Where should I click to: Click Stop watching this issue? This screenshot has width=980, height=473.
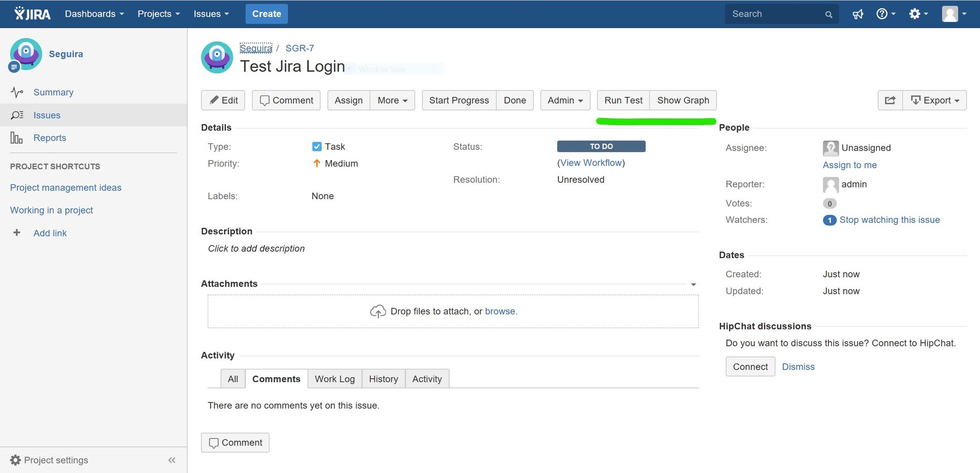click(x=890, y=220)
